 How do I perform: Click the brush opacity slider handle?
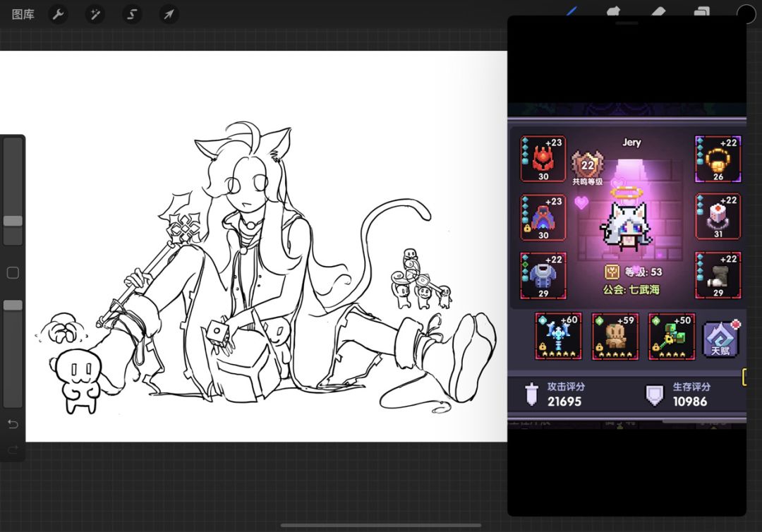pyautogui.click(x=13, y=306)
